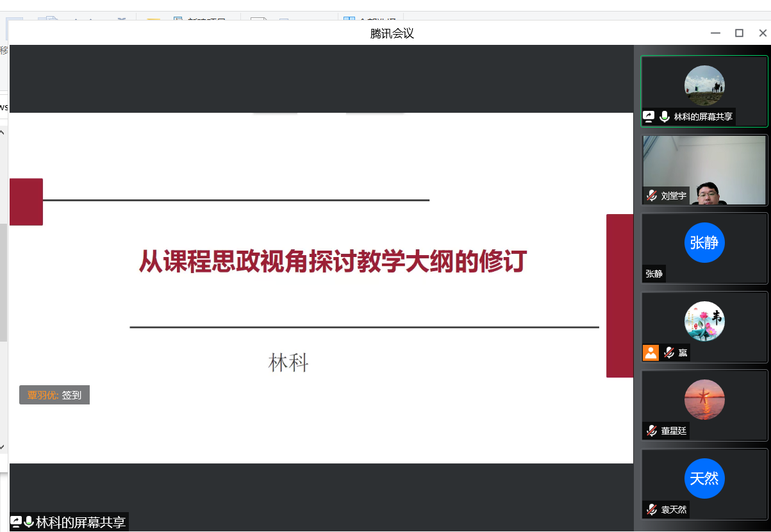Select 刘堂宇's live video thumbnail
The height and width of the screenshot is (532, 771).
point(704,169)
